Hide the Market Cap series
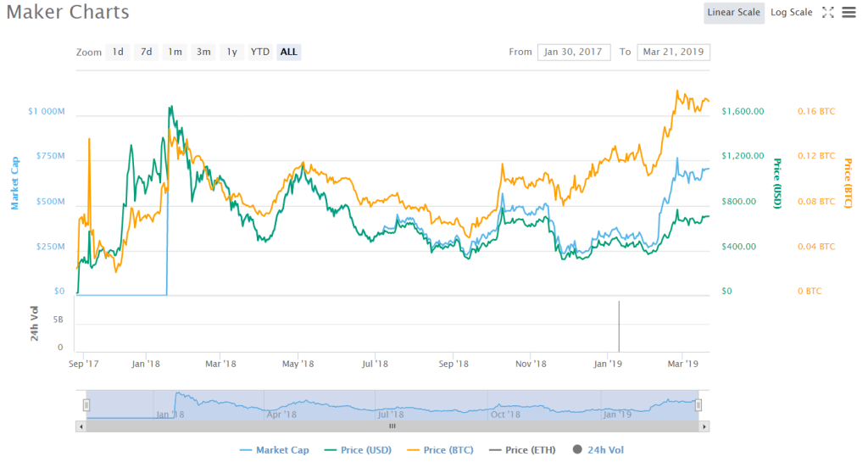868x462 pixels. (x=275, y=450)
